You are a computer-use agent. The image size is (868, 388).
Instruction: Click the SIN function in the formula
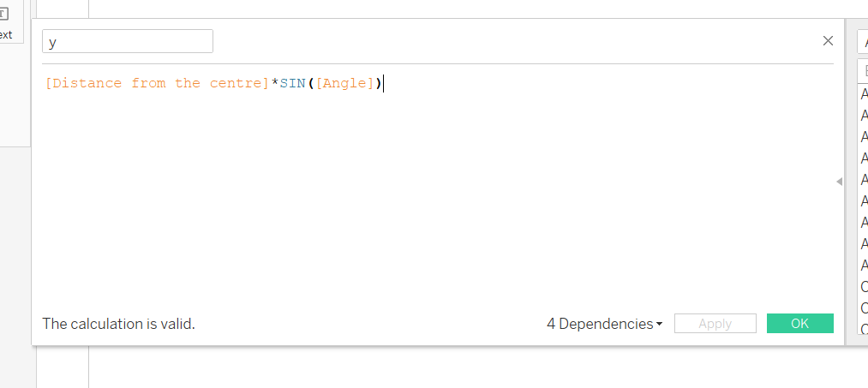click(293, 83)
